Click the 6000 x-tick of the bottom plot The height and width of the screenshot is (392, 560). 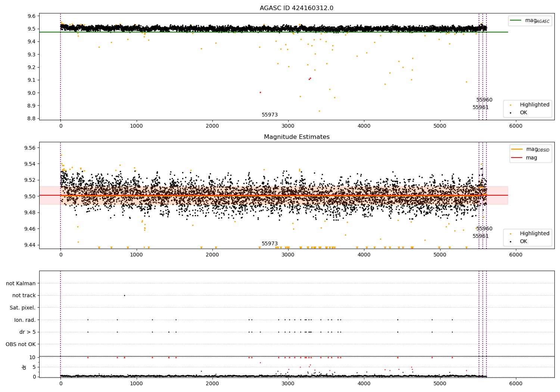516,383
